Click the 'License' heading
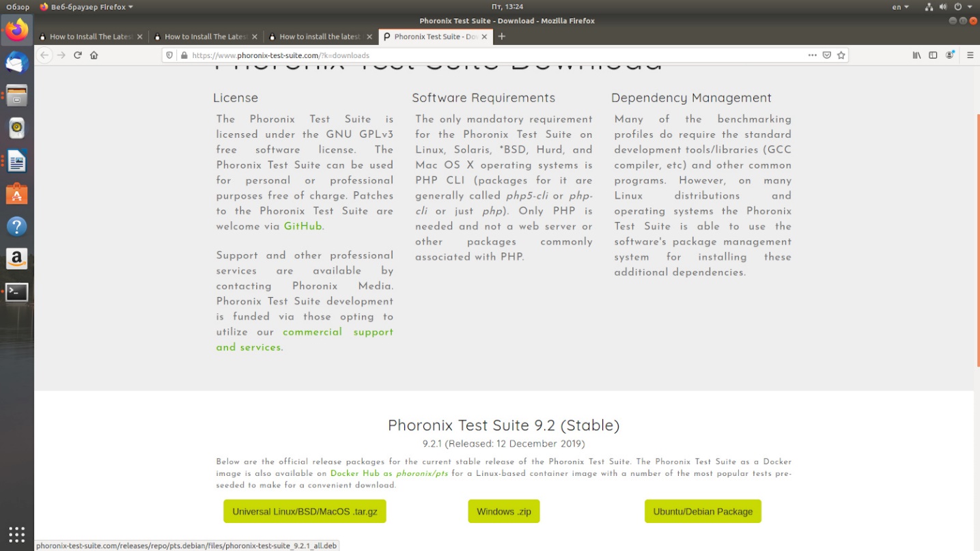The height and width of the screenshot is (551, 980). coord(236,98)
